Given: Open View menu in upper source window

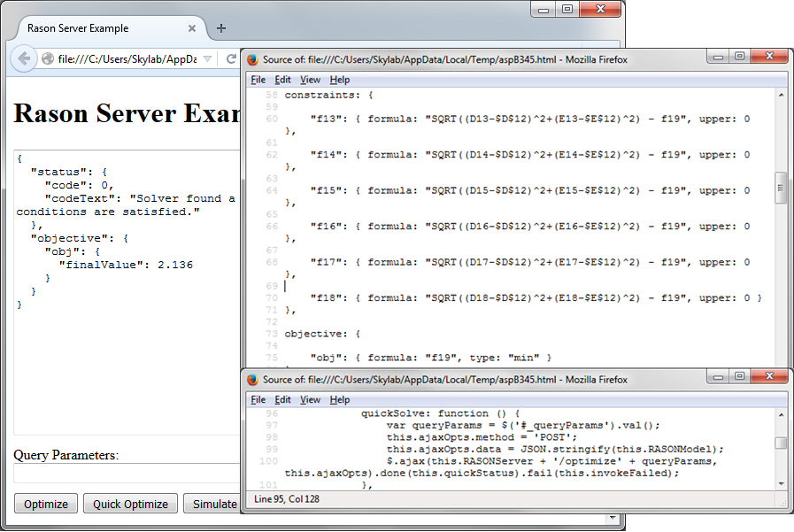Looking at the screenshot, I should coord(310,80).
